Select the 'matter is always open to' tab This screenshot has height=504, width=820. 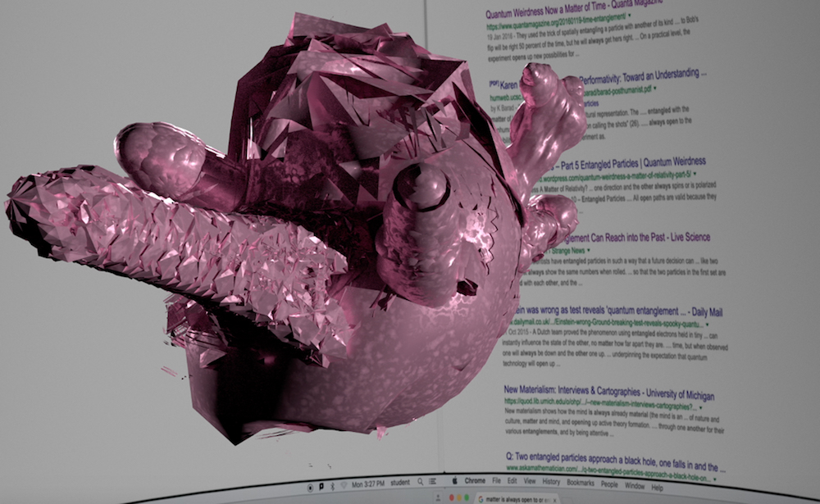pos(517,500)
